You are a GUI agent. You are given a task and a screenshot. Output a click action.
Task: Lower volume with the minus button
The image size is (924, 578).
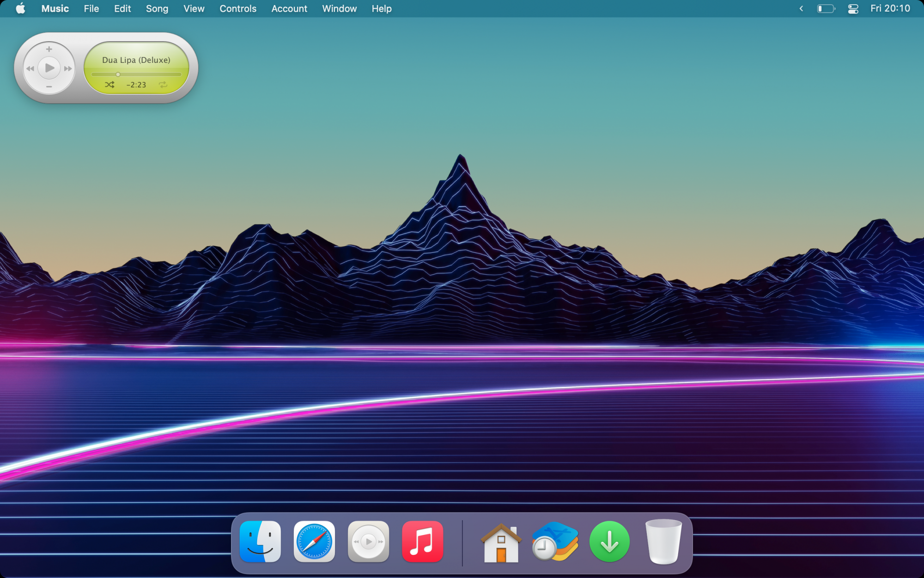click(x=49, y=87)
